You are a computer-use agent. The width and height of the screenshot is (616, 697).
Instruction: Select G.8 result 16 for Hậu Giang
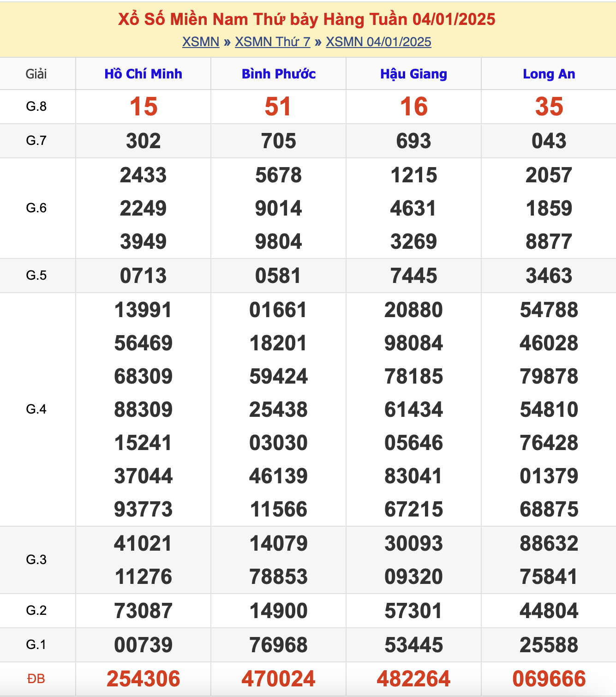coord(414,107)
